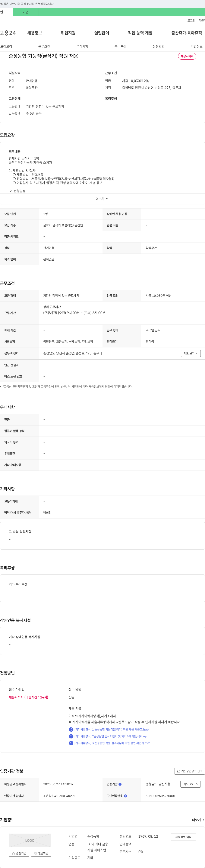The image size is (205, 868).
Task: Open 출산휴가·육아휴직 menu
Action: point(186,33)
